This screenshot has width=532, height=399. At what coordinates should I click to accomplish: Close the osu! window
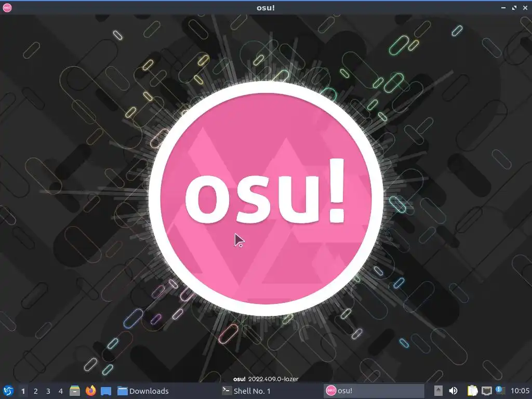[525, 7]
